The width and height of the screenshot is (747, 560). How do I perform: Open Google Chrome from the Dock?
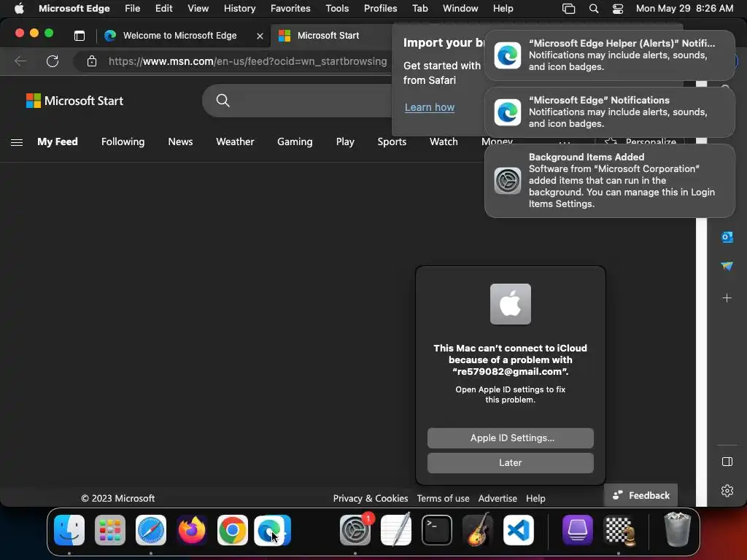pos(233,529)
